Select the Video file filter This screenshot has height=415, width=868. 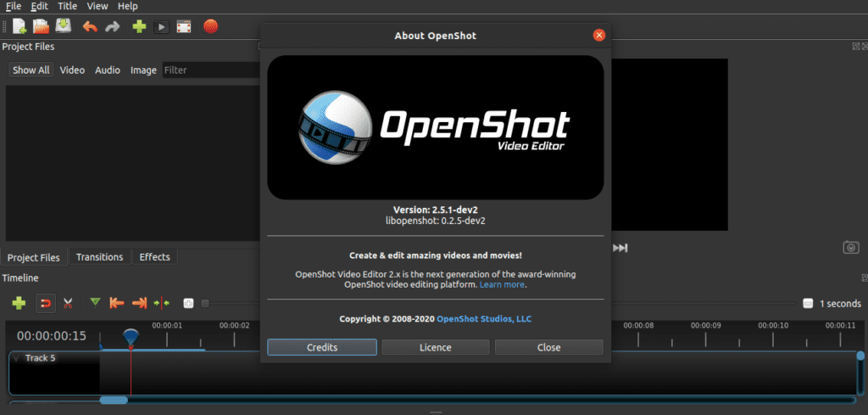73,70
